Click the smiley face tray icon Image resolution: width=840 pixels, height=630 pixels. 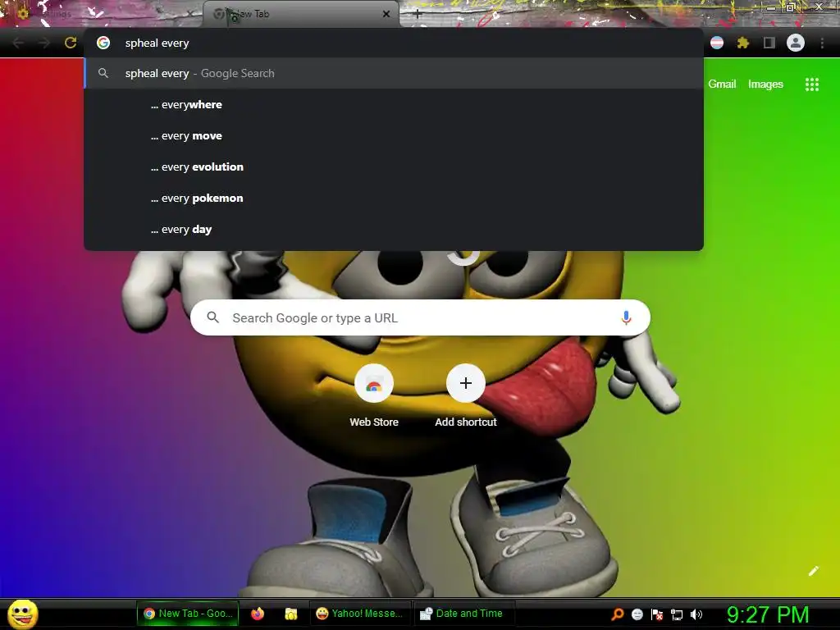637,614
